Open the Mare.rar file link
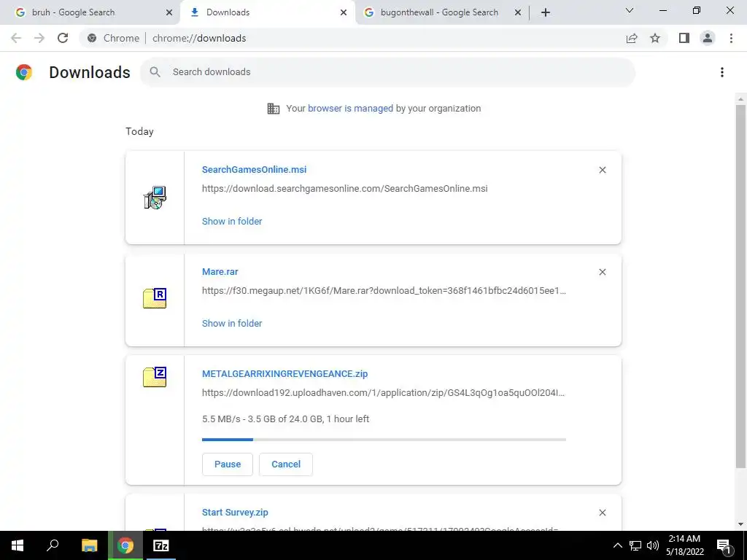 tap(220, 272)
